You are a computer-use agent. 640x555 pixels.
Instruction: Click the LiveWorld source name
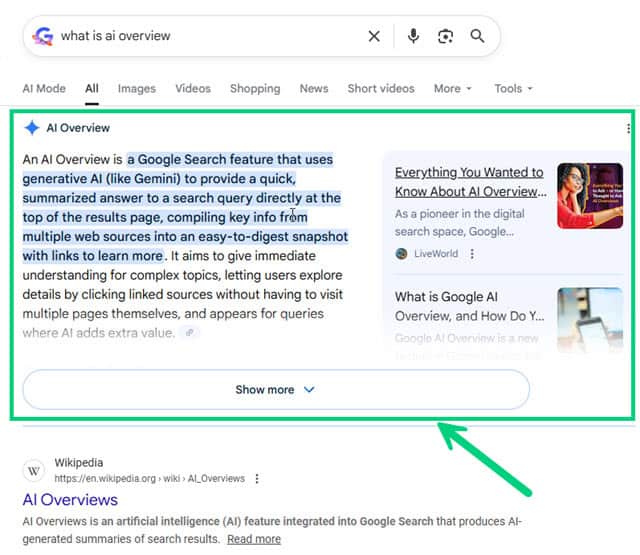point(436,254)
